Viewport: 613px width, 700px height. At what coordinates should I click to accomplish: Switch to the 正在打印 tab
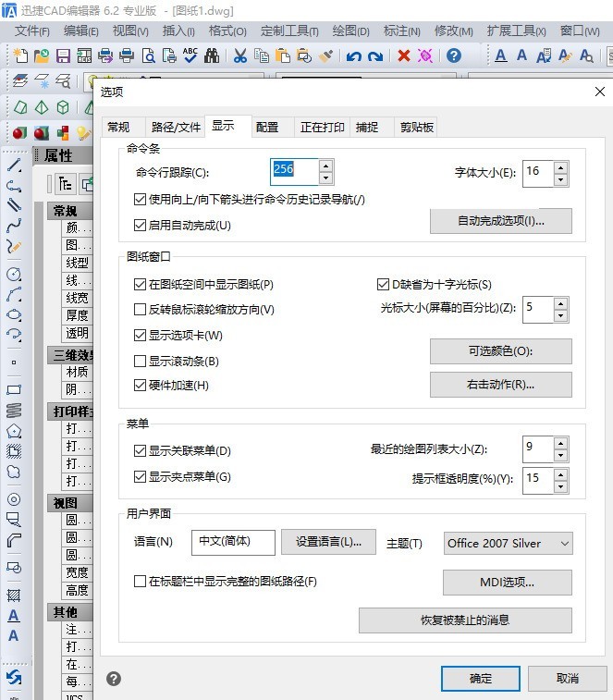pos(323,128)
